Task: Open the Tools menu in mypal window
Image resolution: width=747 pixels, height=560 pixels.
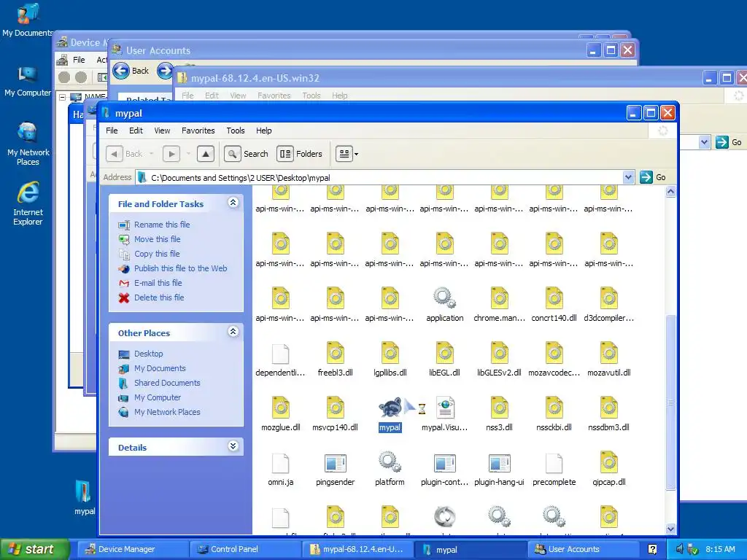Action: click(236, 131)
